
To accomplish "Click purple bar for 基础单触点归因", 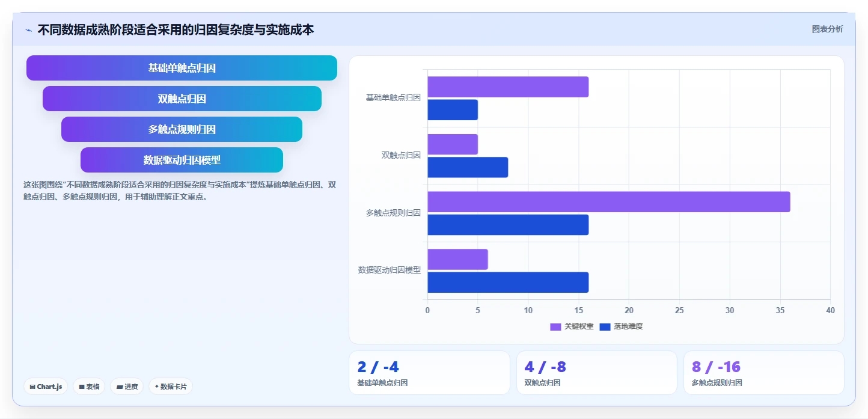I will (508, 87).
